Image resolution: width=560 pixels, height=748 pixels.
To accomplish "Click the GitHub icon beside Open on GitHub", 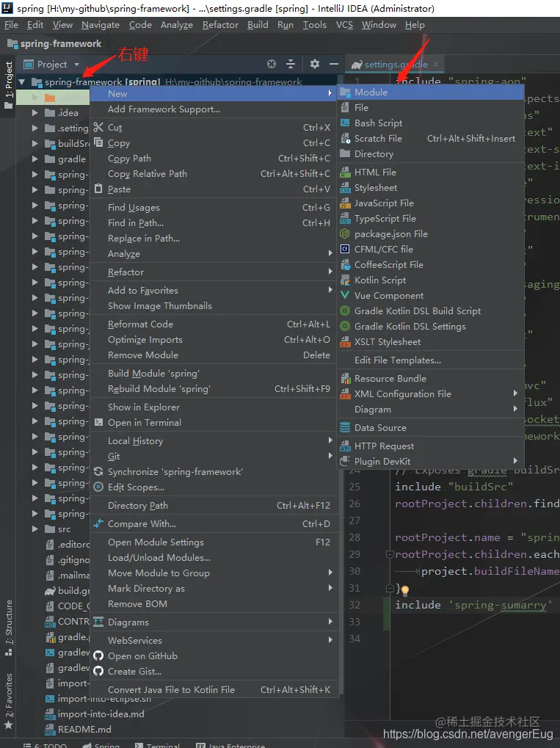I will pos(98,656).
